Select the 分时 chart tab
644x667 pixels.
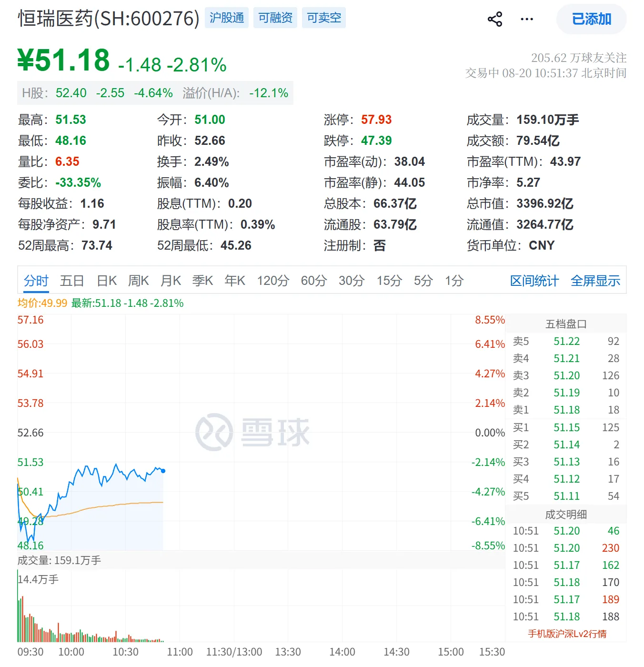click(x=36, y=281)
